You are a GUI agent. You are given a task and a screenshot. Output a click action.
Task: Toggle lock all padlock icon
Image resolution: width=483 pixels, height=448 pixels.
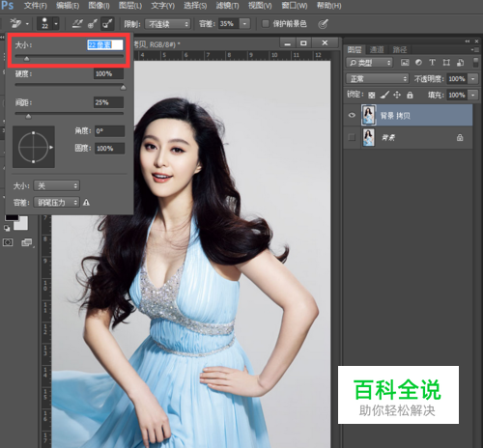click(410, 95)
